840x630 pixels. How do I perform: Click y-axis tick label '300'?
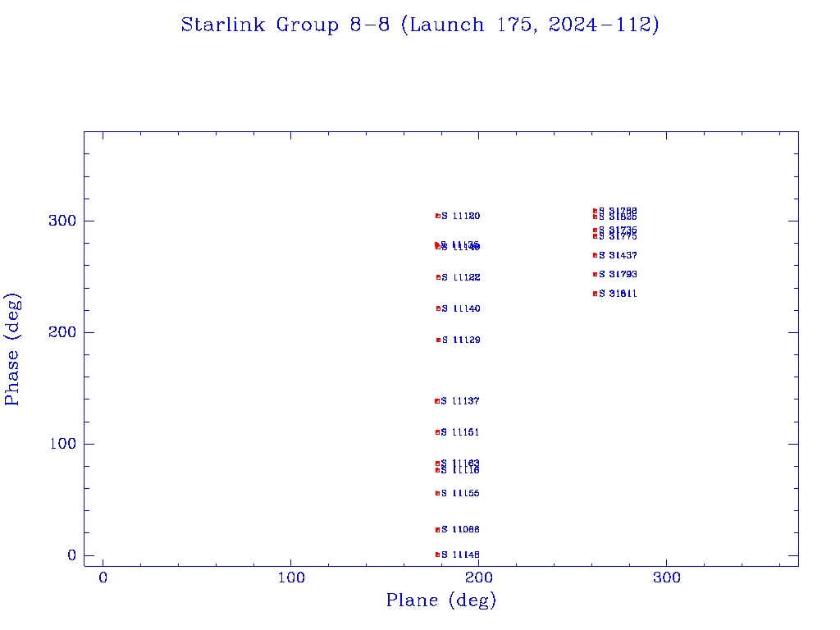click(62, 221)
